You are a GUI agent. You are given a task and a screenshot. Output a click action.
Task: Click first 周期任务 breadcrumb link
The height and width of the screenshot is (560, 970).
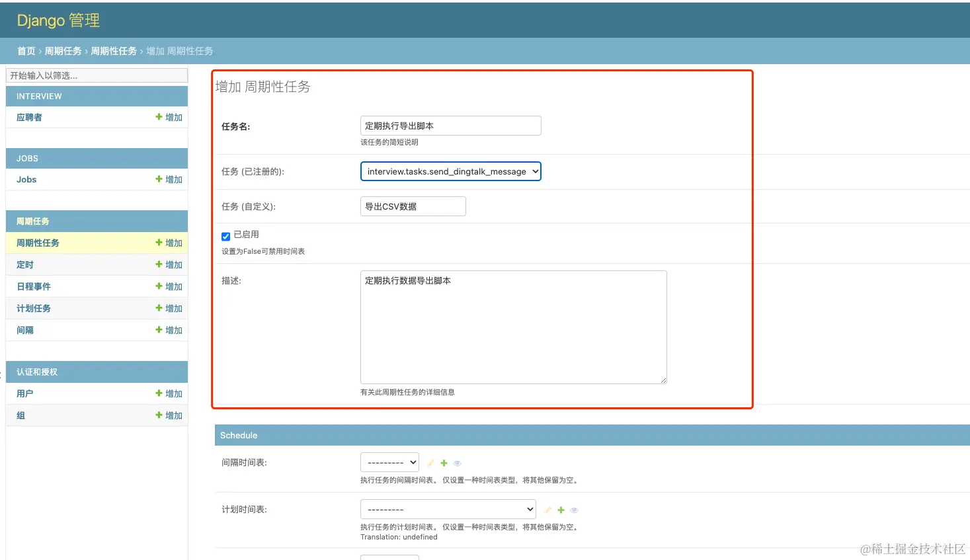click(63, 51)
